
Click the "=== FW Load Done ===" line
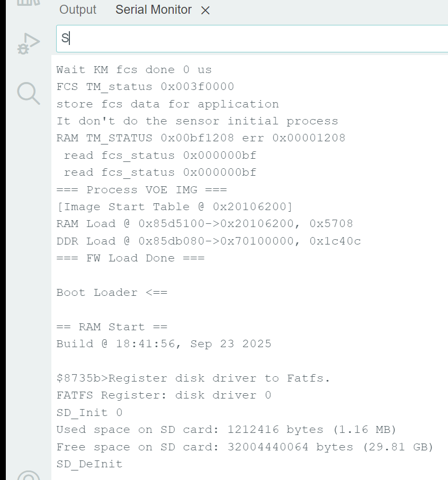(130, 258)
